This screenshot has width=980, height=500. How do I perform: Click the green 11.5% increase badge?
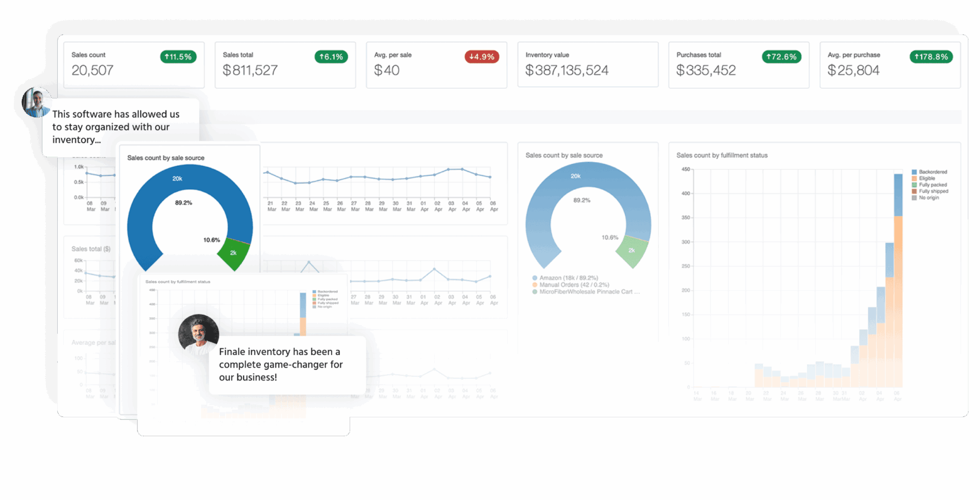pos(178,57)
